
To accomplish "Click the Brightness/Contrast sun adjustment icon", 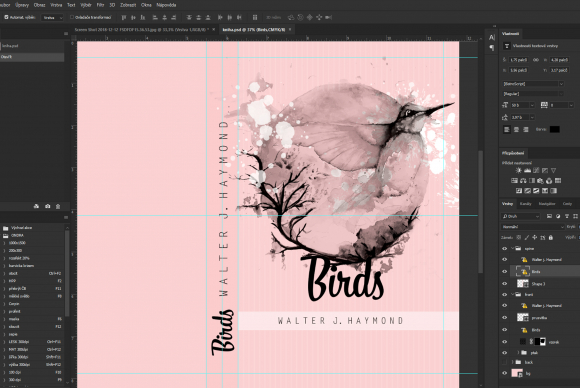I will click(x=518, y=171).
